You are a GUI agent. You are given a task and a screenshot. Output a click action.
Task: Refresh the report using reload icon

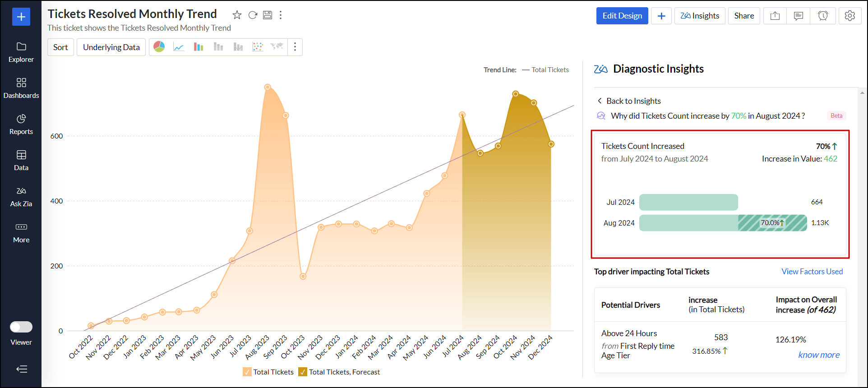[253, 15]
